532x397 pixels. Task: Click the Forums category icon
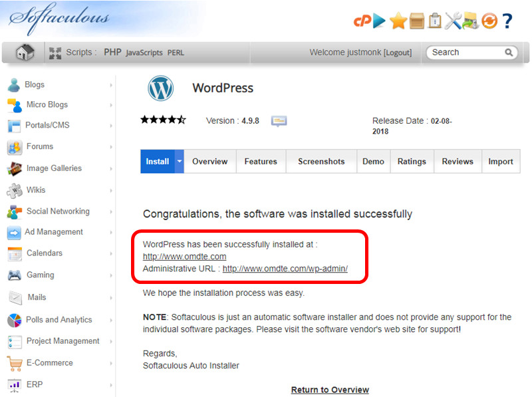tap(15, 147)
